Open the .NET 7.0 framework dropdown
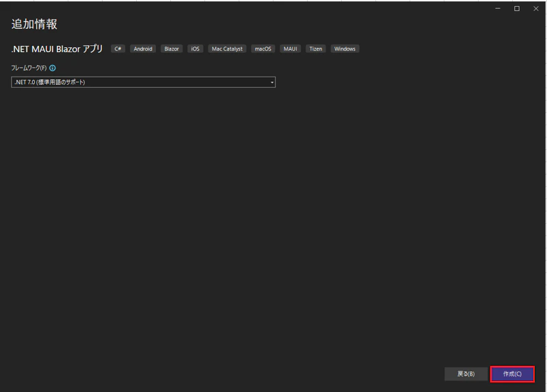 (143, 82)
